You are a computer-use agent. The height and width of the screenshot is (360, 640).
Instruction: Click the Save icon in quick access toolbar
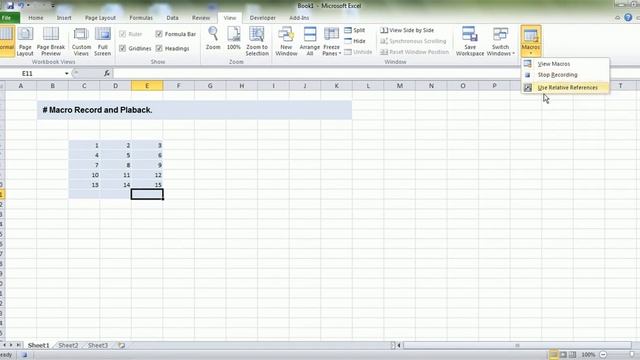click(10, 5)
